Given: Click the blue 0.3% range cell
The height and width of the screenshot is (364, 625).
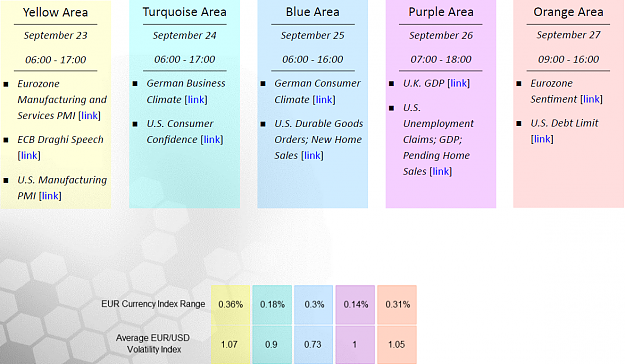Looking at the screenshot, I should [x=314, y=305].
